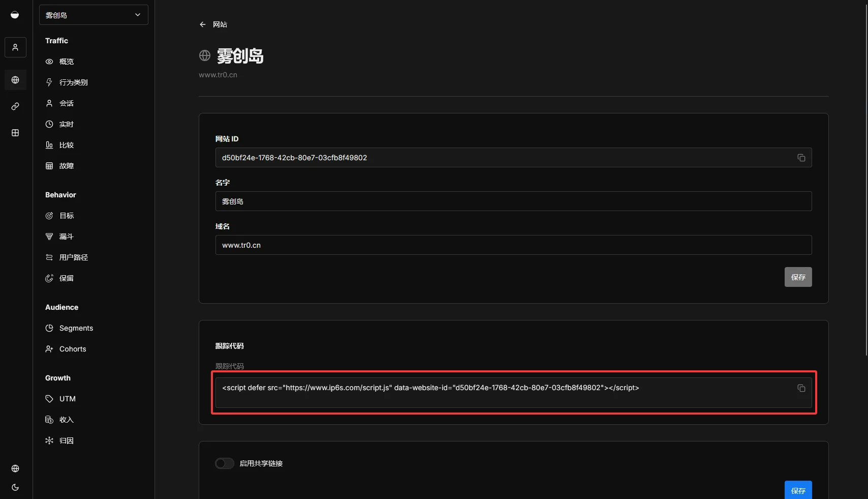This screenshot has height=499, width=868.
Task: Click the gray 保存 button
Action: [798, 277]
